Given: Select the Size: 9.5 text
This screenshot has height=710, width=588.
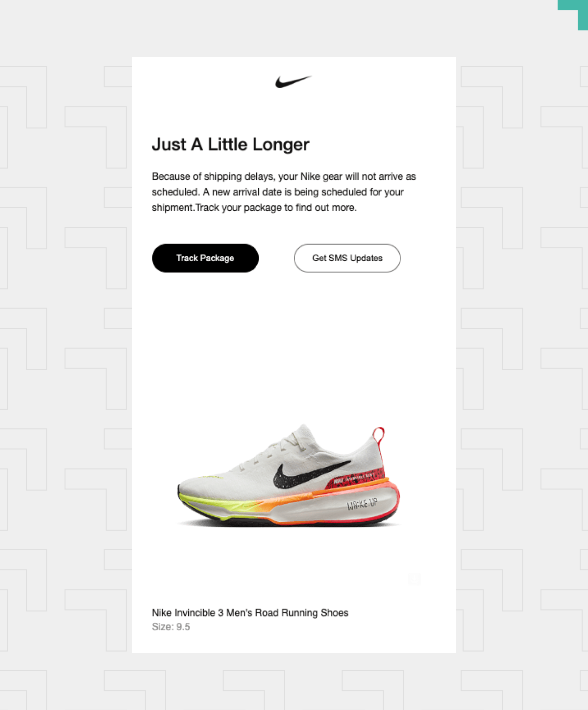Looking at the screenshot, I should click(x=171, y=627).
